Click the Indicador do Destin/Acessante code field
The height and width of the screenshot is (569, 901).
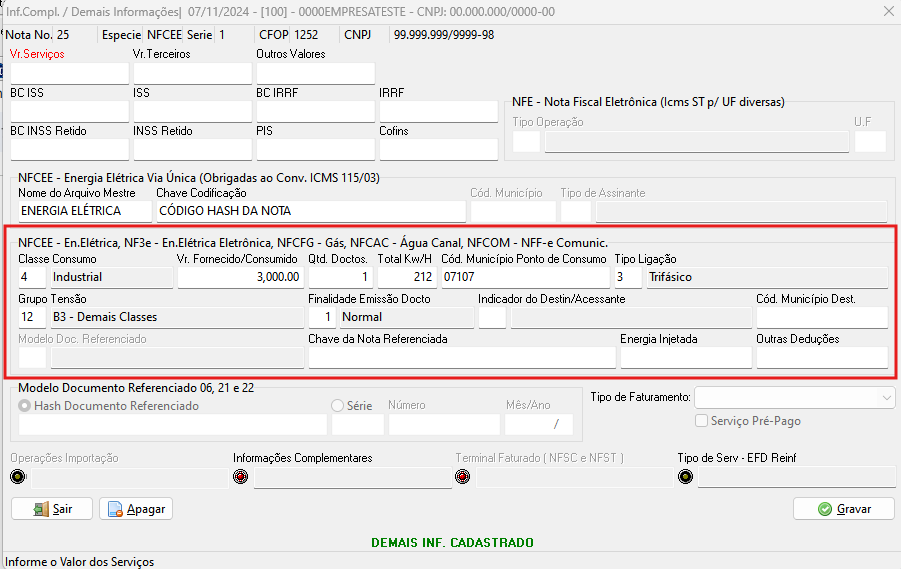(x=492, y=317)
